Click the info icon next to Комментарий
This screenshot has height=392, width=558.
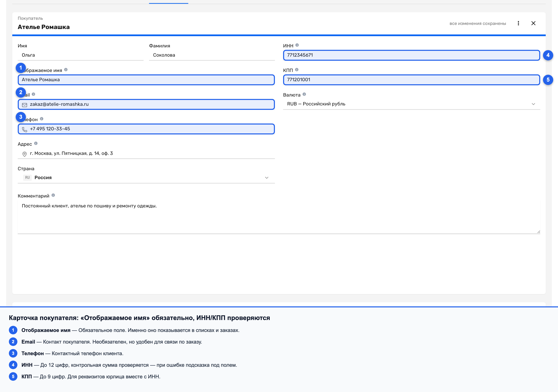coord(53,195)
